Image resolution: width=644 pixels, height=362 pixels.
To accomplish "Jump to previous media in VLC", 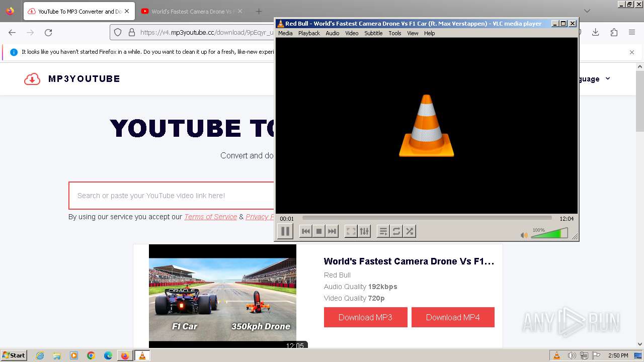I will coord(305,231).
